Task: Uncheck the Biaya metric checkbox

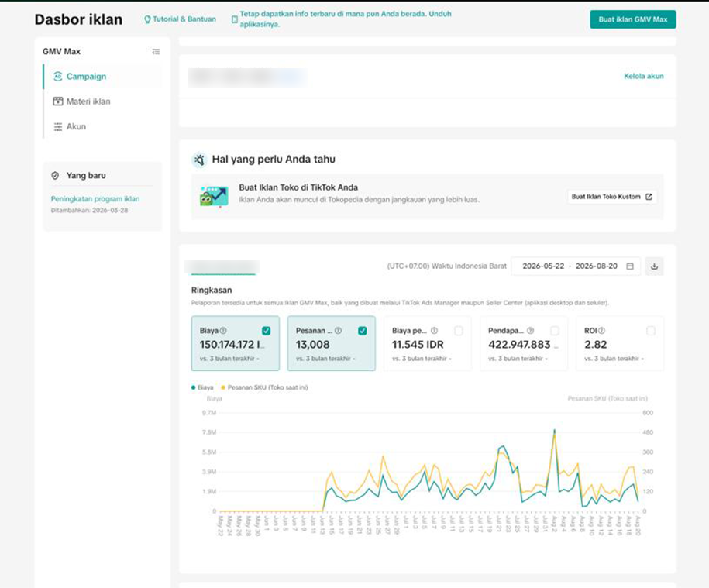Action: pyautogui.click(x=267, y=331)
